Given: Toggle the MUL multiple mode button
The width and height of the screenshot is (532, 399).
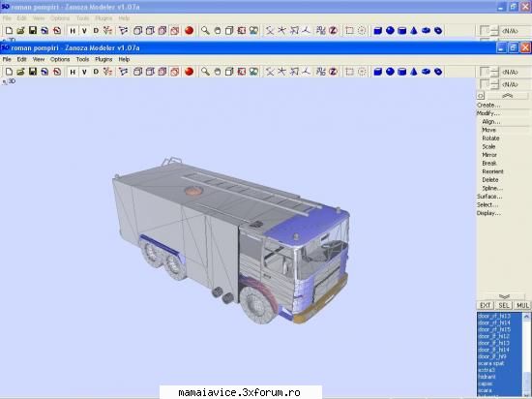Looking at the screenshot, I should point(522,305).
